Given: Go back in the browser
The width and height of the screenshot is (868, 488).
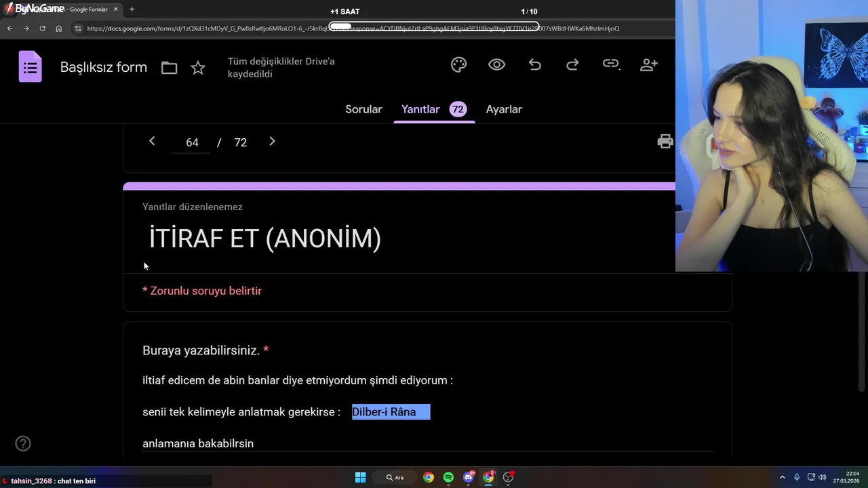Looking at the screenshot, I should (9, 28).
